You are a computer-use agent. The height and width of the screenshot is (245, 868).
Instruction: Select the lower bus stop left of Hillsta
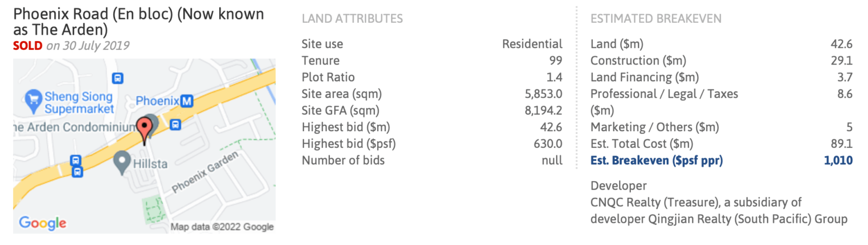pyautogui.click(x=78, y=172)
